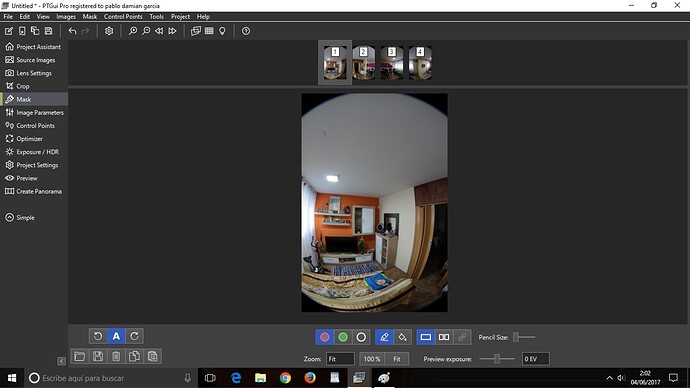Open the Zoom level combo box
690x388 pixels.
[x=340, y=359]
